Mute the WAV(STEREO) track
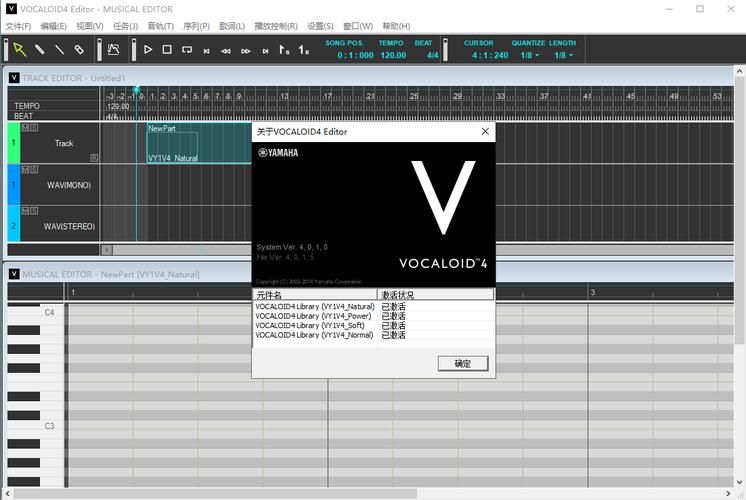 25,212
